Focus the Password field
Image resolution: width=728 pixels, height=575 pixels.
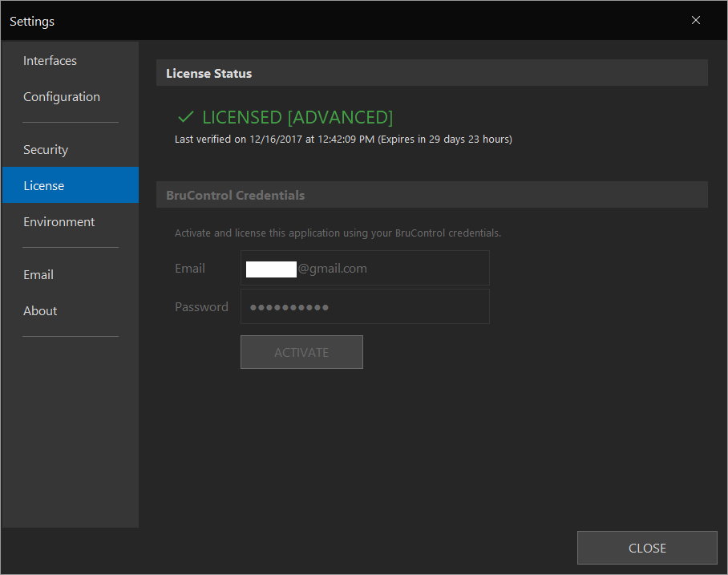(365, 306)
